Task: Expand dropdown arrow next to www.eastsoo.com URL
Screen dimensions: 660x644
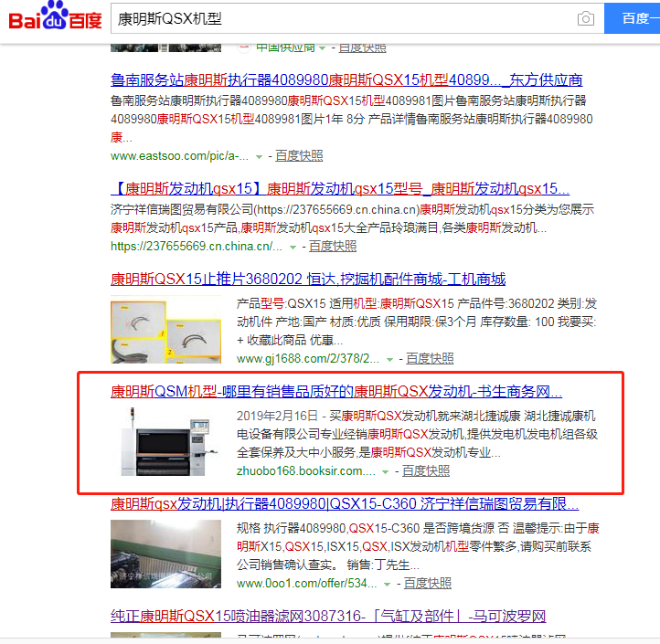Action: [x=260, y=157]
